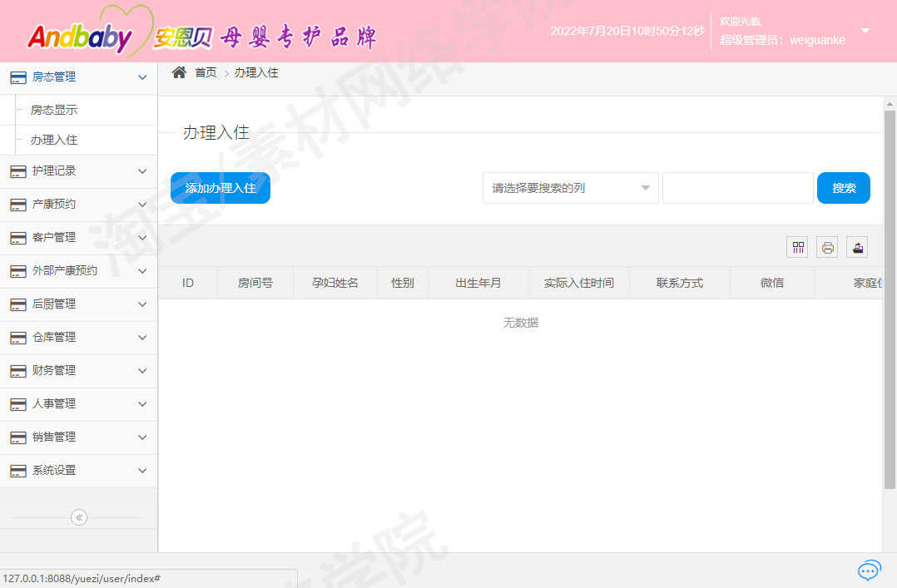This screenshot has height=588, width=897.
Task: Click 办理入住 breadcrumb link
Action: [256, 72]
